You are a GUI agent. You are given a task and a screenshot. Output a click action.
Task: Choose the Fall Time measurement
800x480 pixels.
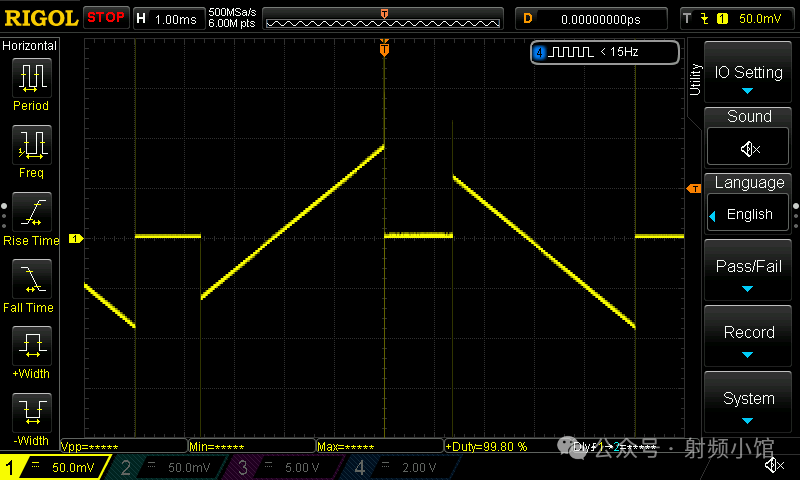point(31,280)
